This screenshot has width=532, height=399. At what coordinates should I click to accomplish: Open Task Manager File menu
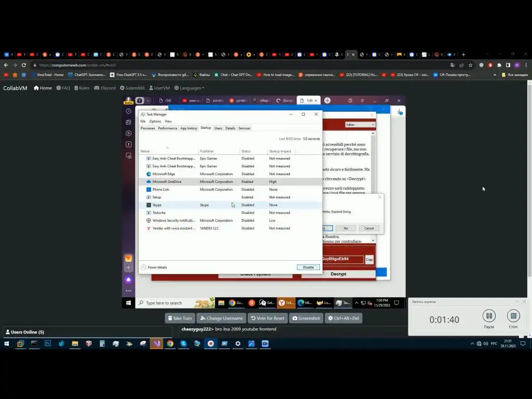pyautogui.click(x=143, y=122)
